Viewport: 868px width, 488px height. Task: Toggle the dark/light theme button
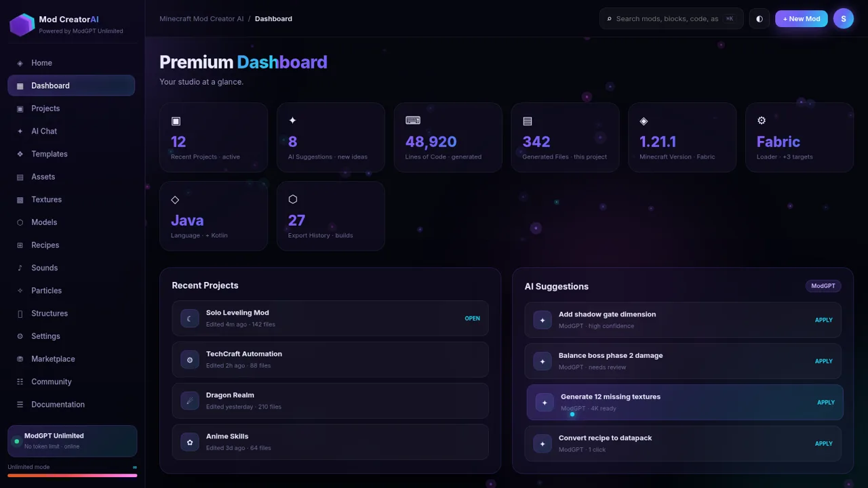759,19
